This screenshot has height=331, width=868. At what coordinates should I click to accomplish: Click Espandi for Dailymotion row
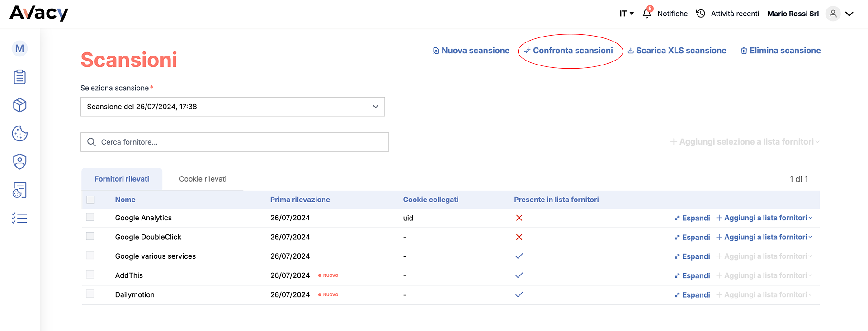point(692,295)
